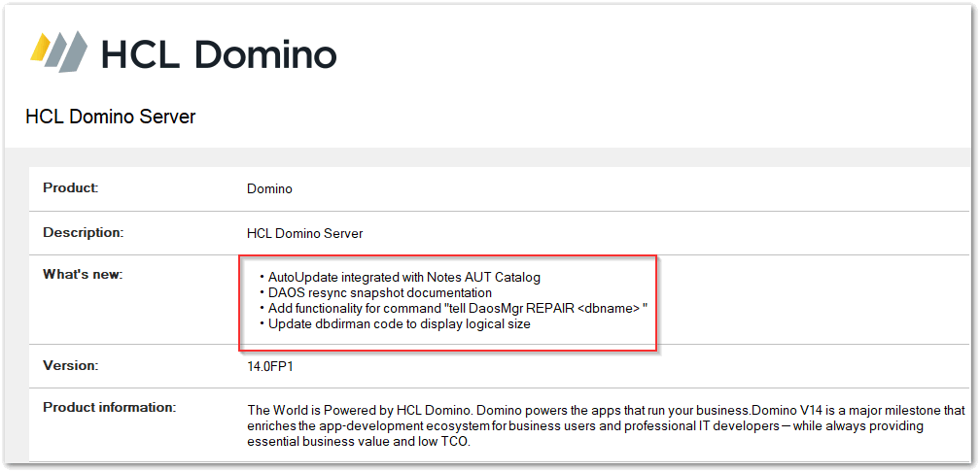This screenshot has height=472, width=980.
Task: Select the 'Update dbdirman code' bullet
Action: pos(395,324)
